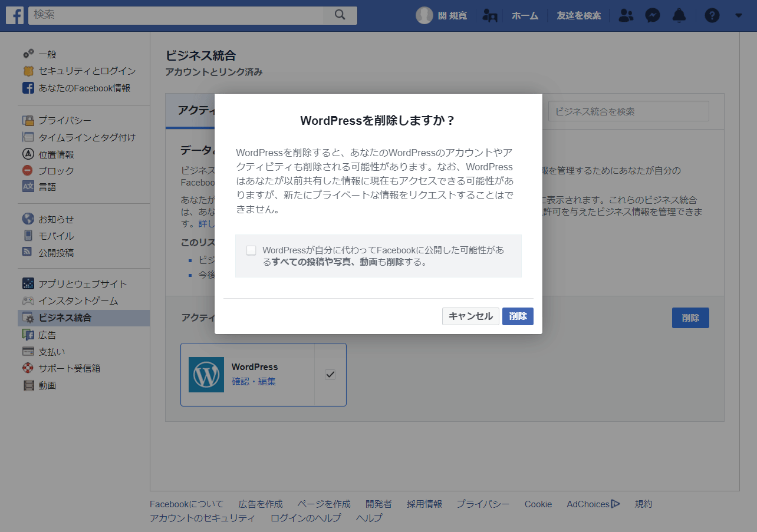Viewport: 757px width, 532px height.
Task: Click the dialog title WordPressを削除しますか？
Action: (x=378, y=121)
